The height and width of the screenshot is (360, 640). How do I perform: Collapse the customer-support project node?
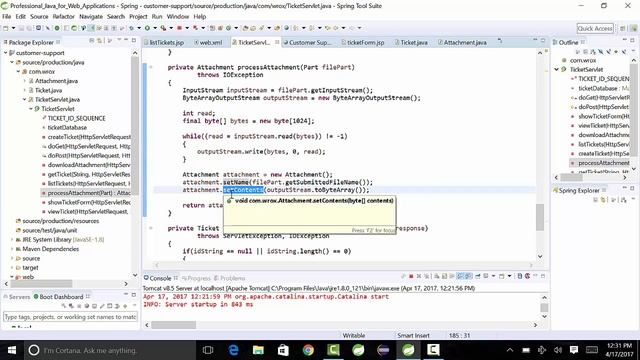[x=6, y=53]
